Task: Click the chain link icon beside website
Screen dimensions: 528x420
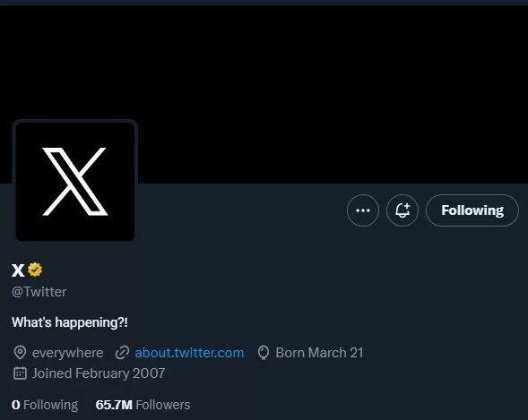Action: [x=122, y=353]
